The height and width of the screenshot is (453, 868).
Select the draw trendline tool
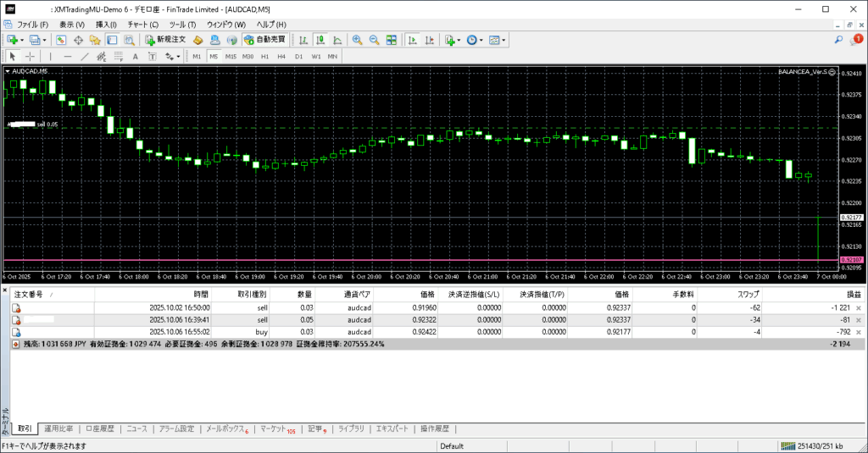click(84, 57)
